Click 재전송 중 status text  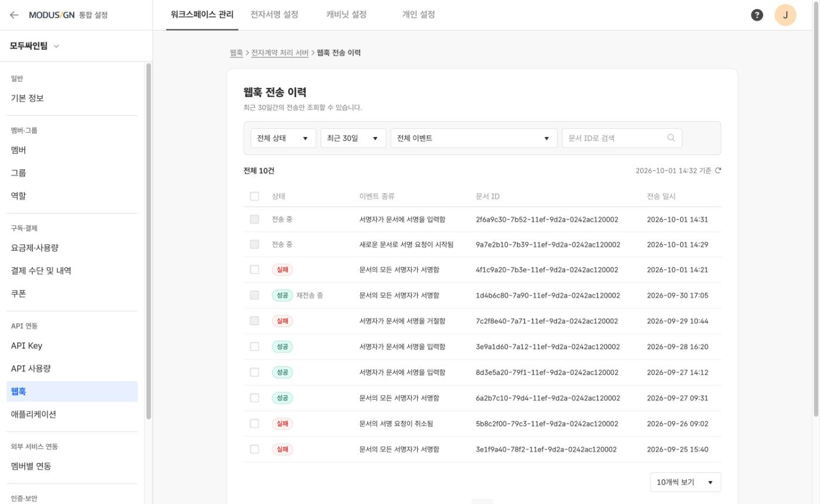310,296
